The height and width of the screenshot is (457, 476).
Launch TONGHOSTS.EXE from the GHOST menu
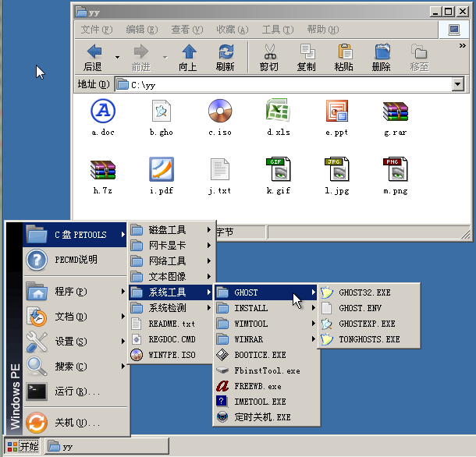coord(369,339)
